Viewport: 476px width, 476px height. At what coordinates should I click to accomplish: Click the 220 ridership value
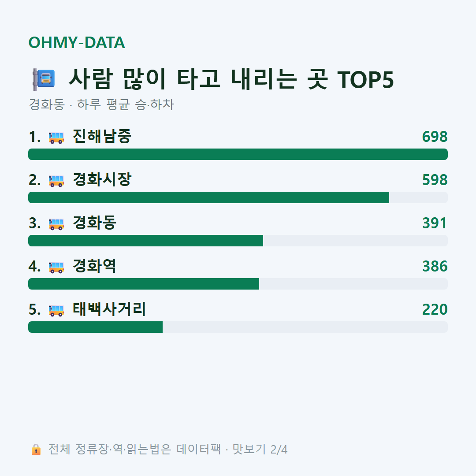[435, 309]
